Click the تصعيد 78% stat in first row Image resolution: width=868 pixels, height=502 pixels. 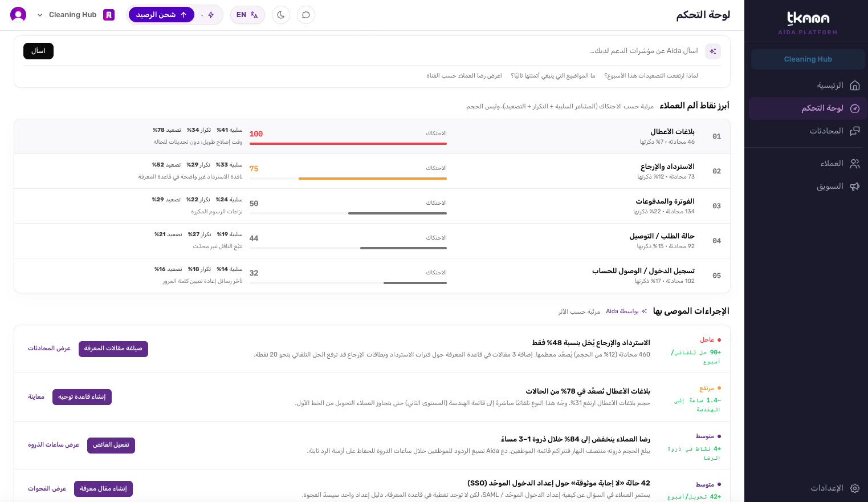pos(167,130)
